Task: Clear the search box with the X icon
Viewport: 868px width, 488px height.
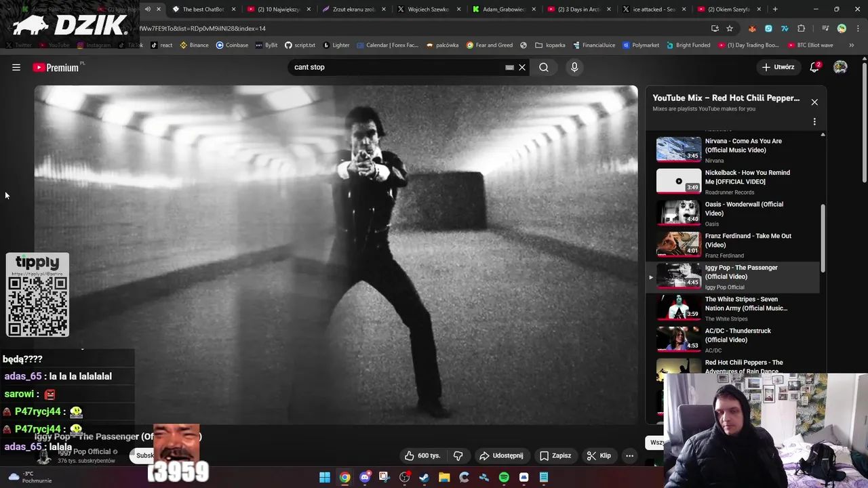Action: tap(522, 67)
